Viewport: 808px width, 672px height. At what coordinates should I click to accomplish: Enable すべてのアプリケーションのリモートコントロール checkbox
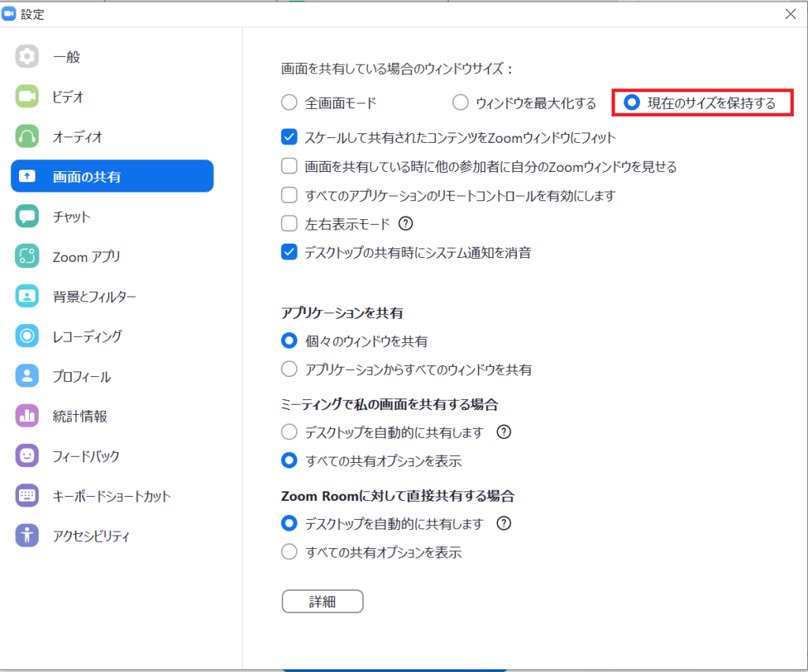pos(290,196)
